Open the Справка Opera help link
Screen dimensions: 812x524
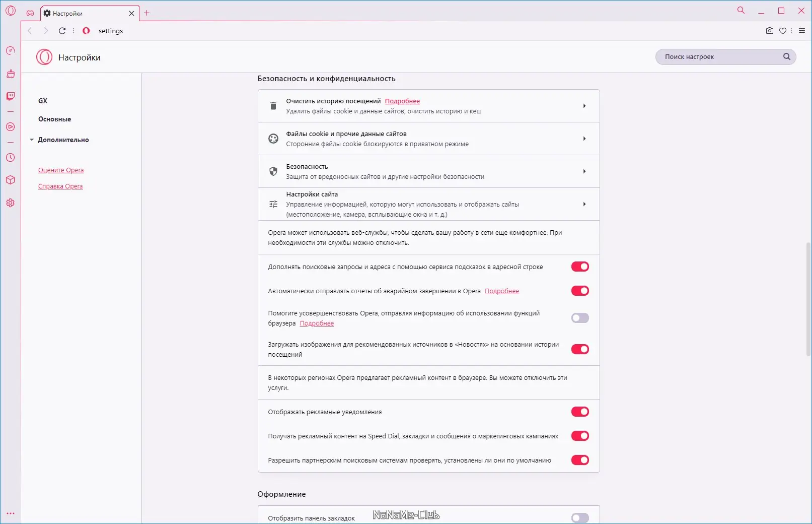pos(60,186)
